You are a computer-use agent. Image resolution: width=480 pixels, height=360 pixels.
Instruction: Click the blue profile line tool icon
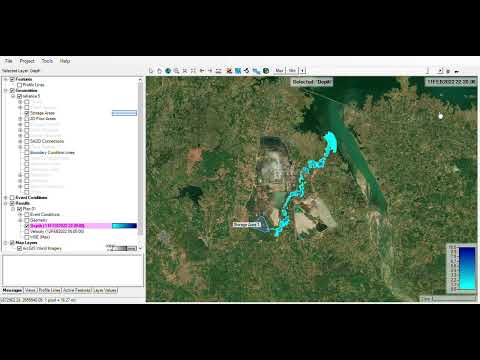256,71
